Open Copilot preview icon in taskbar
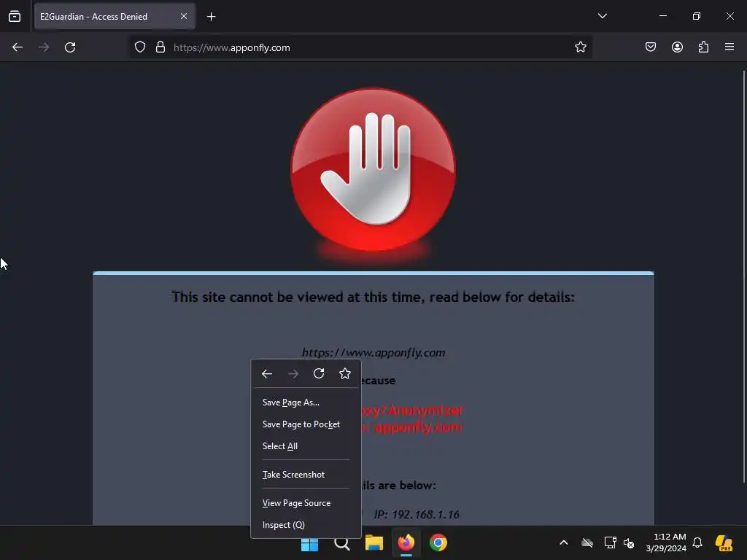This screenshot has width=747, height=560. click(x=724, y=542)
